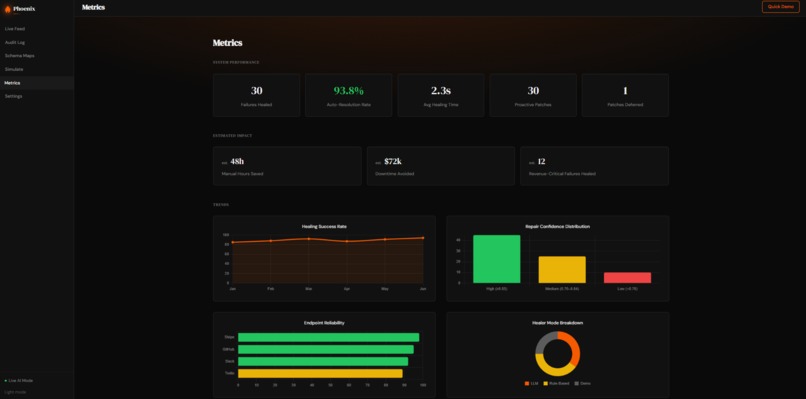Viewport: 806px width, 399px height.
Task: Click the Avg Healing Time card
Action: pyautogui.click(x=441, y=95)
